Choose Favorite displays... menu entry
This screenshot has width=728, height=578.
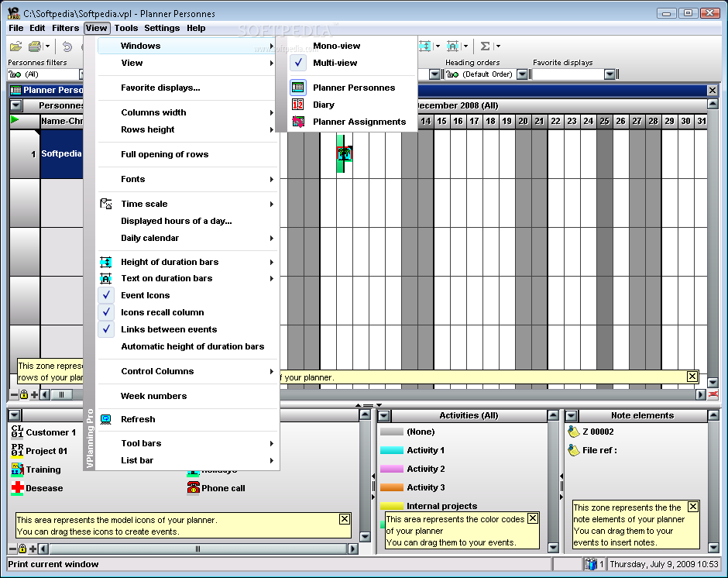click(x=160, y=88)
